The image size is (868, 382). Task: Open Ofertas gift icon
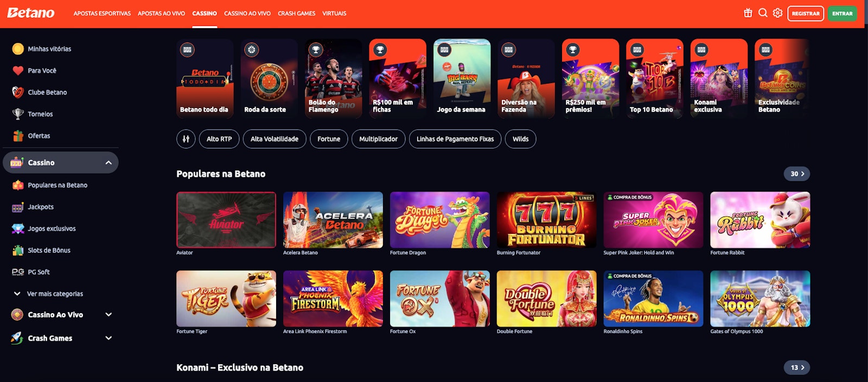coord(18,136)
